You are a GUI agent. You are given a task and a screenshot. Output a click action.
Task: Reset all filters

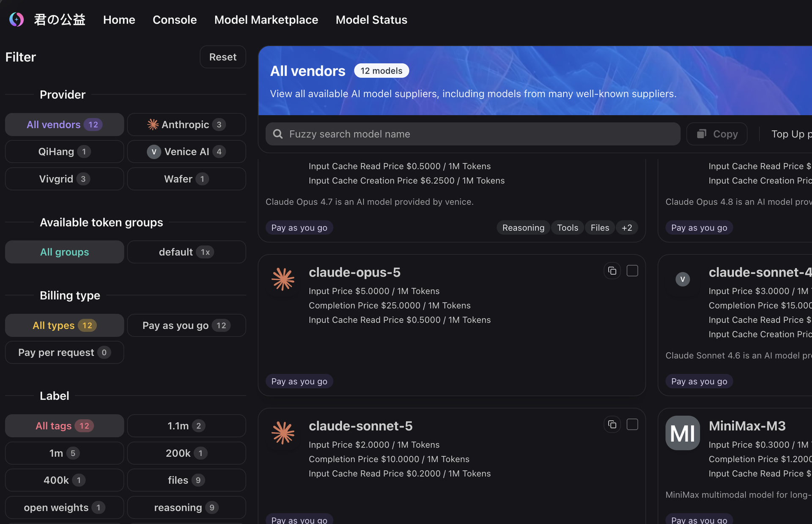(223, 57)
